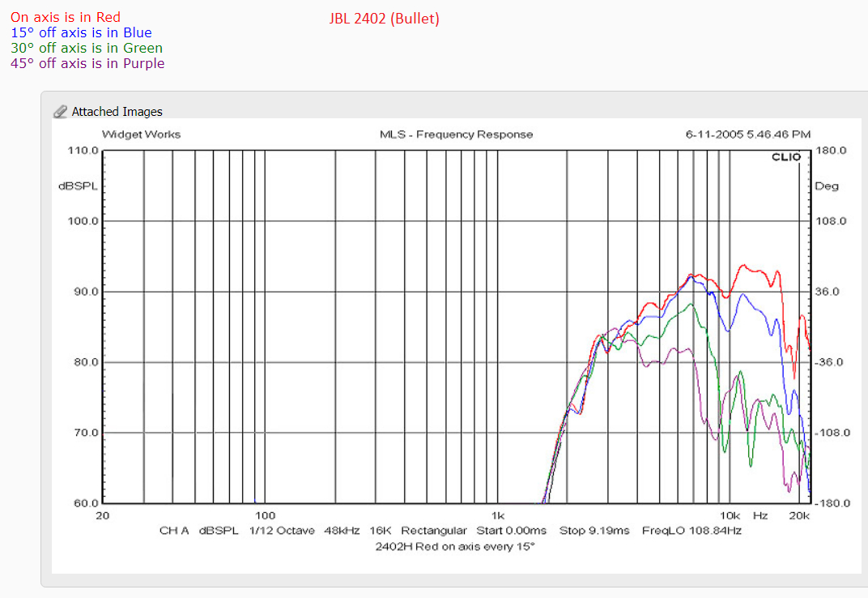
Task: Click the 1k frequency axis label
Action: (x=498, y=516)
